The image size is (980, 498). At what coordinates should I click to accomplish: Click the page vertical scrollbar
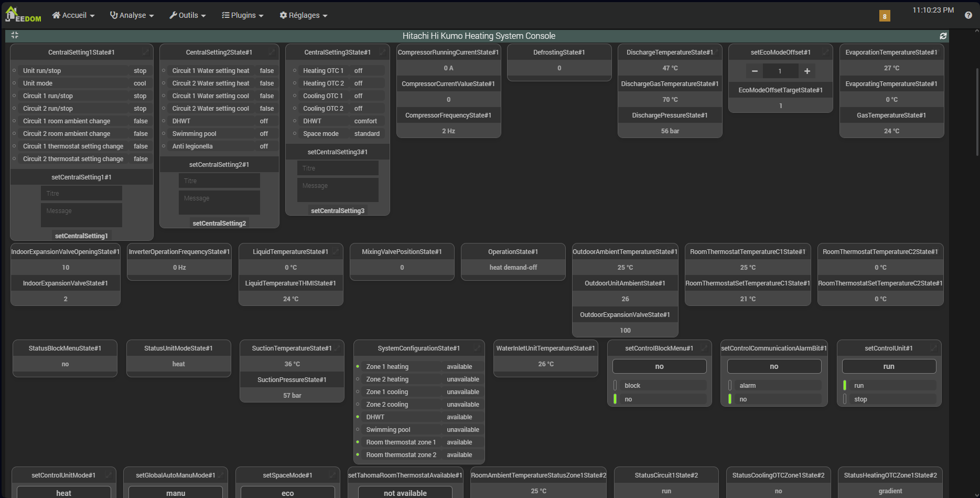(977, 113)
